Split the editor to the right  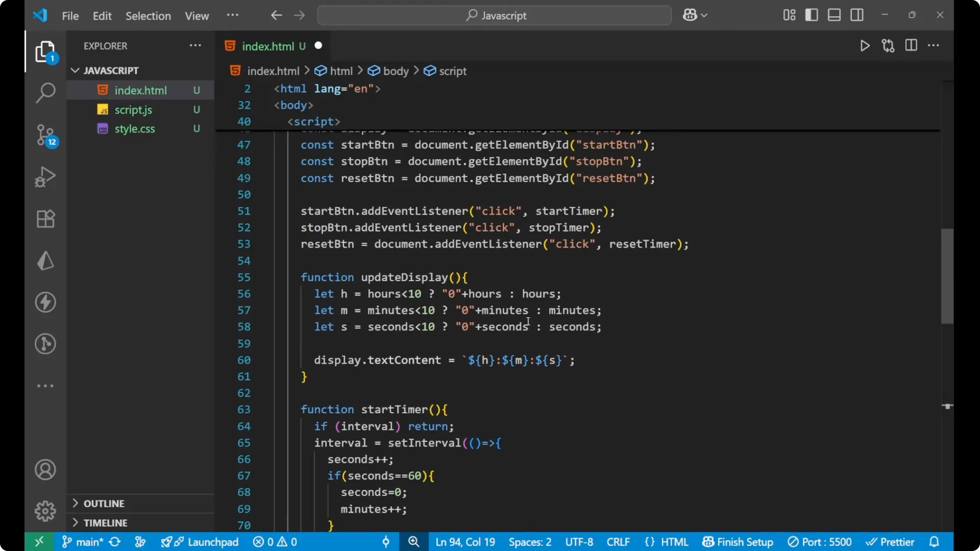(911, 45)
